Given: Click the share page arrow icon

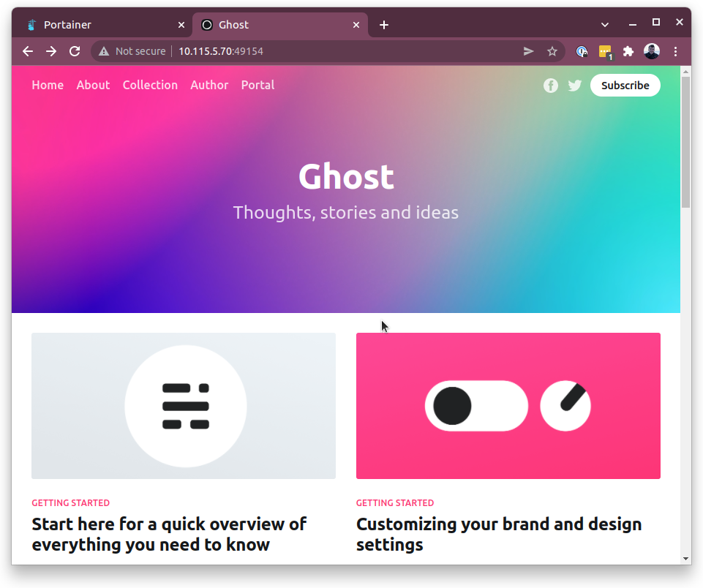Looking at the screenshot, I should [x=528, y=51].
